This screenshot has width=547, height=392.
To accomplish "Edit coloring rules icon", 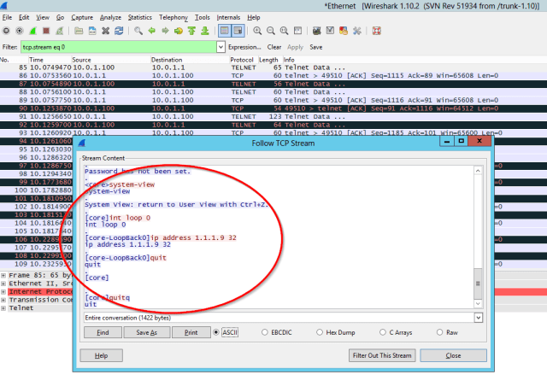I will pos(344,31).
